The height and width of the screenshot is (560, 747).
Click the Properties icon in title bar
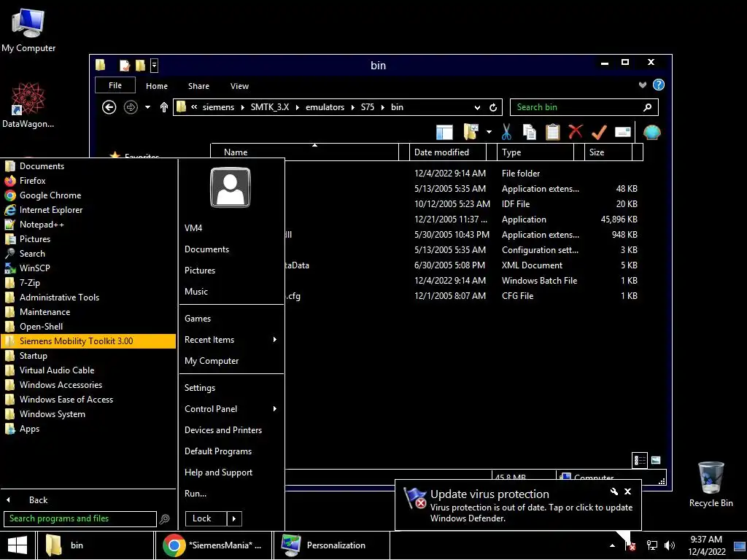pyautogui.click(x=125, y=65)
